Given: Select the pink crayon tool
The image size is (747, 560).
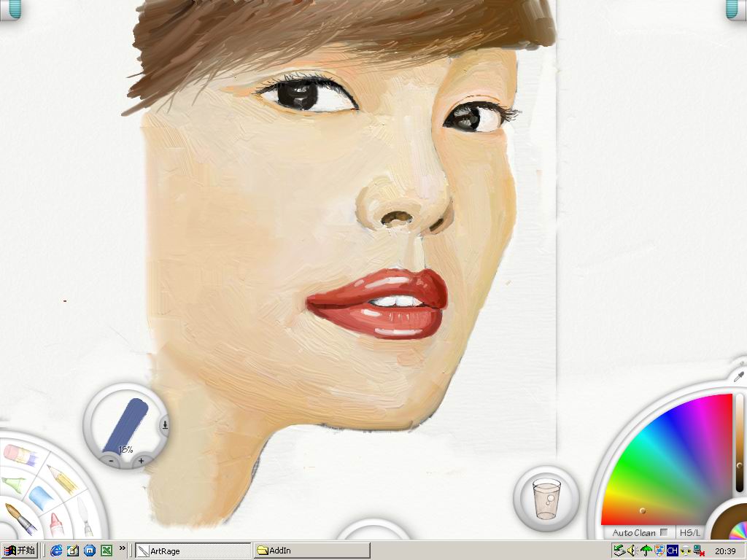Looking at the screenshot, I should [x=56, y=524].
